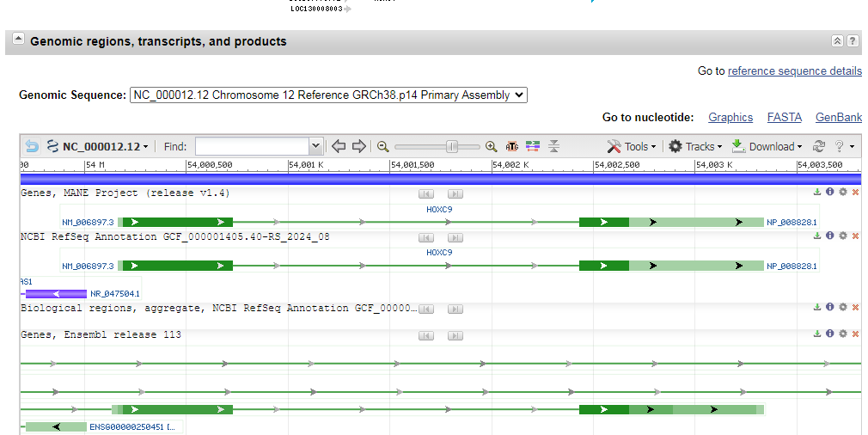Viewport: 868px width, 435px height.
Task: Click NP_008828.1 label in NCBI RefSeq track
Action: 792,267
